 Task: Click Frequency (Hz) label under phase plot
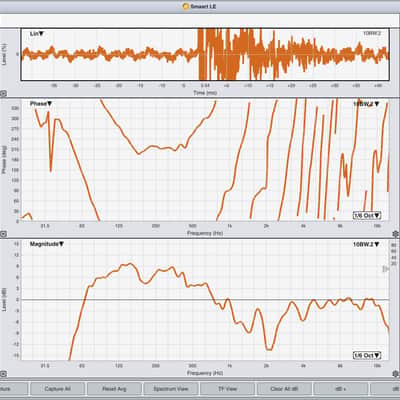[x=205, y=233]
